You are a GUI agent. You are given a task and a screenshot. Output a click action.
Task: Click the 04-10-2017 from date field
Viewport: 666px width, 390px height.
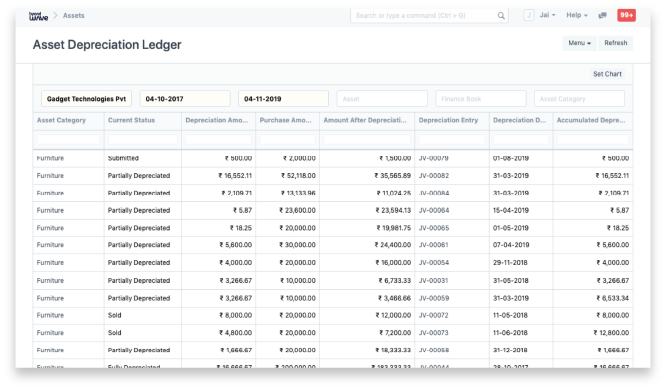(185, 99)
